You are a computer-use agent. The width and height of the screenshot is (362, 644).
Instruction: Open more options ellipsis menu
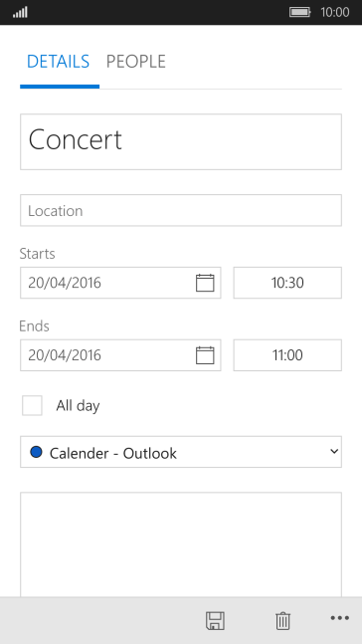(340, 618)
